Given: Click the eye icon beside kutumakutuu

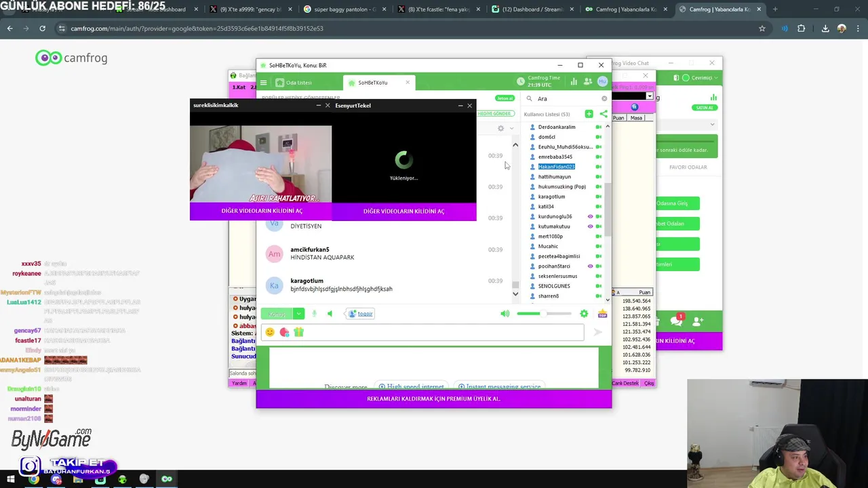Looking at the screenshot, I should (590, 226).
